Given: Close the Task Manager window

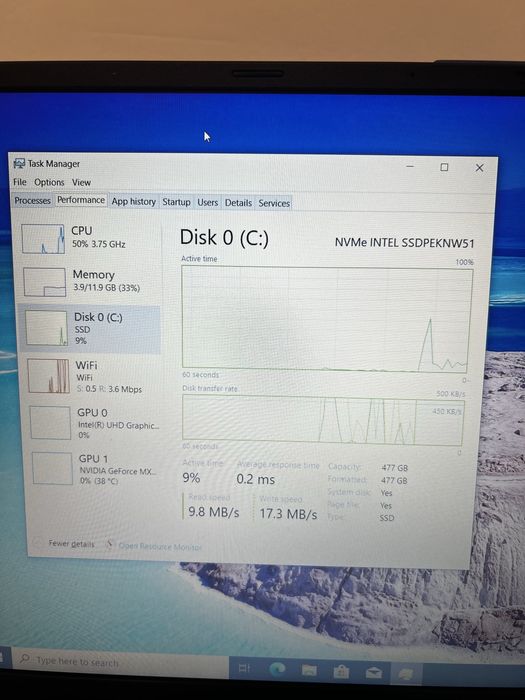Looking at the screenshot, I should tap(479, 168).
